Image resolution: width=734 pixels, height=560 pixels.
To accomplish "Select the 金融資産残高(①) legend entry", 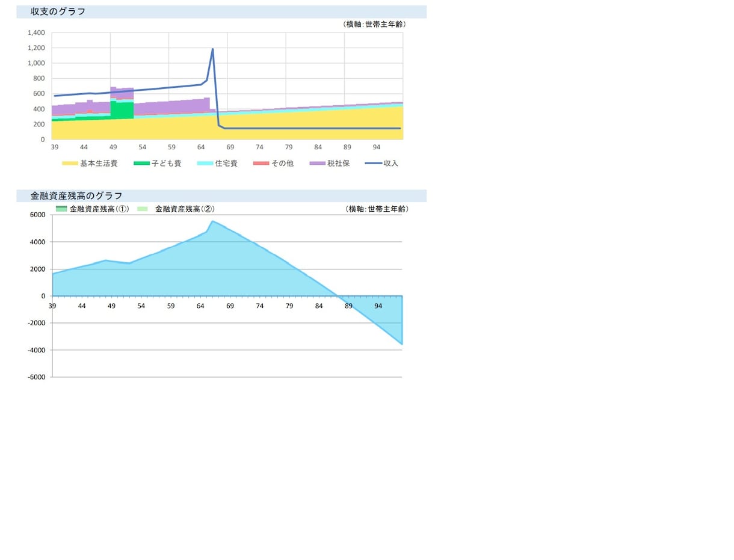I will pos(92,209).
